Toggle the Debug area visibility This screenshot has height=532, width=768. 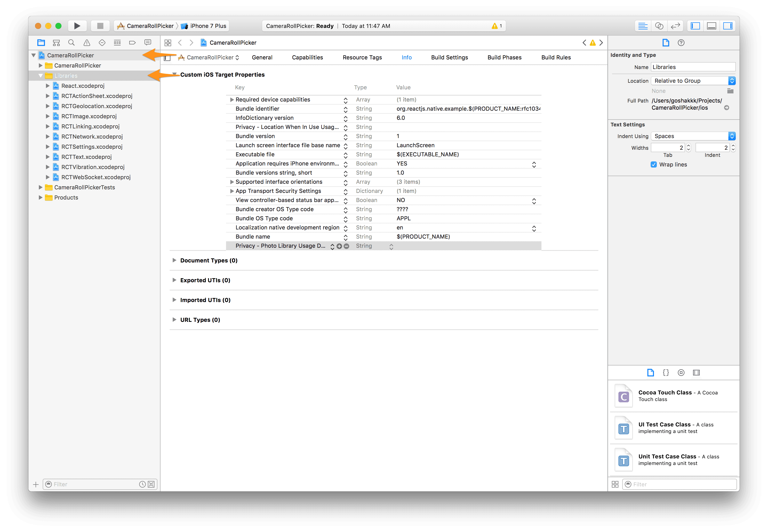(711, 26)
